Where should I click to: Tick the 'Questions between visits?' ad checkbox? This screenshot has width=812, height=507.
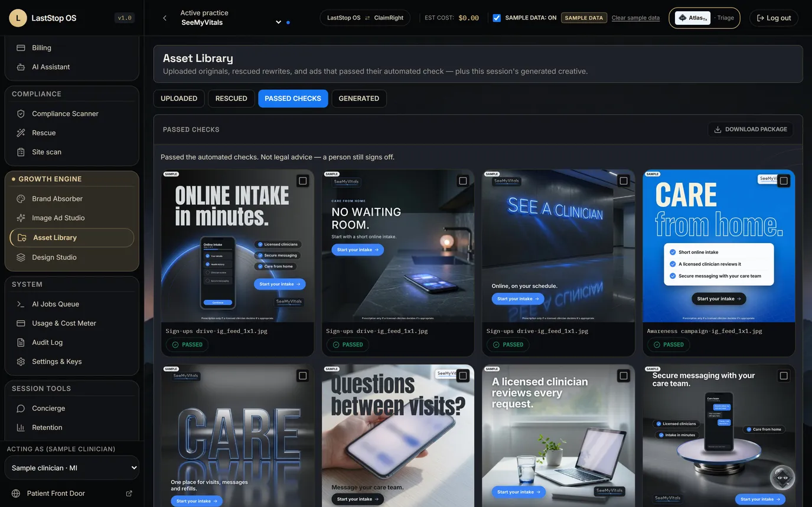coord(463,375)
